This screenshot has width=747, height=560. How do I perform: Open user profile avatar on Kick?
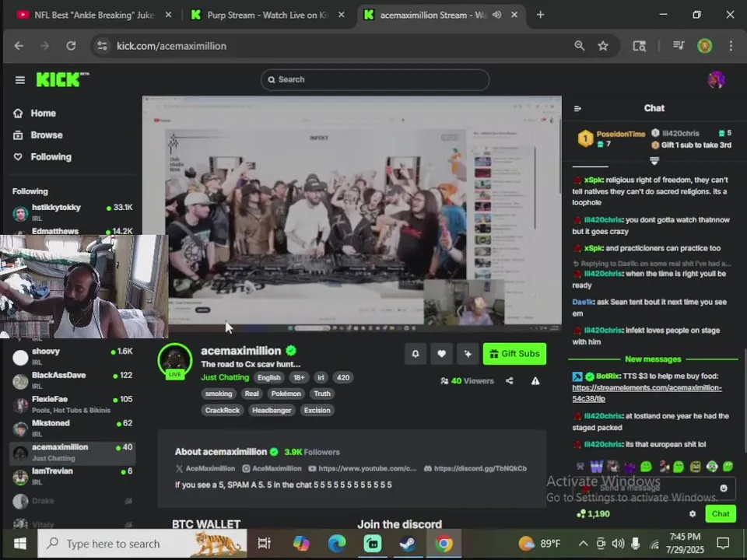(716, 80)
